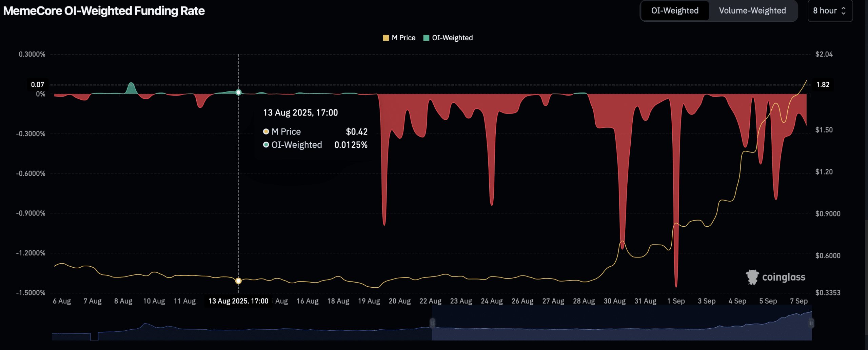Image resolution: width=868 pixels, height=350 pixels.
Task: Click the highlighted 13 Aug 2025, 17:00 axis label
Action: (238, 301)
